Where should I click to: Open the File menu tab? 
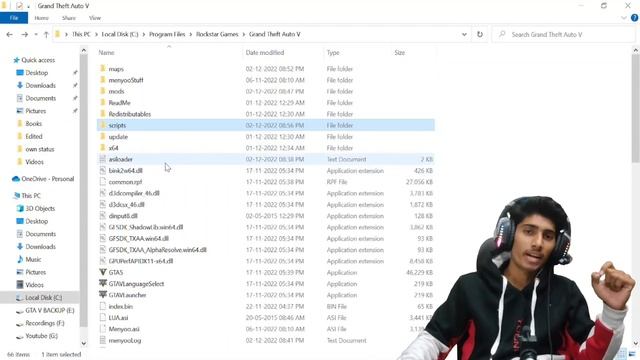(14, 18)
